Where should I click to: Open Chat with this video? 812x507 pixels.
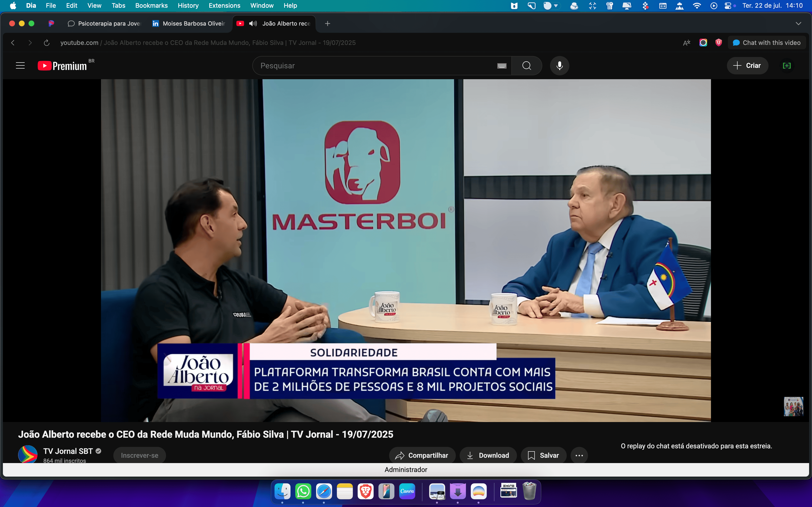pyautogui.click(x=767, y=42)
